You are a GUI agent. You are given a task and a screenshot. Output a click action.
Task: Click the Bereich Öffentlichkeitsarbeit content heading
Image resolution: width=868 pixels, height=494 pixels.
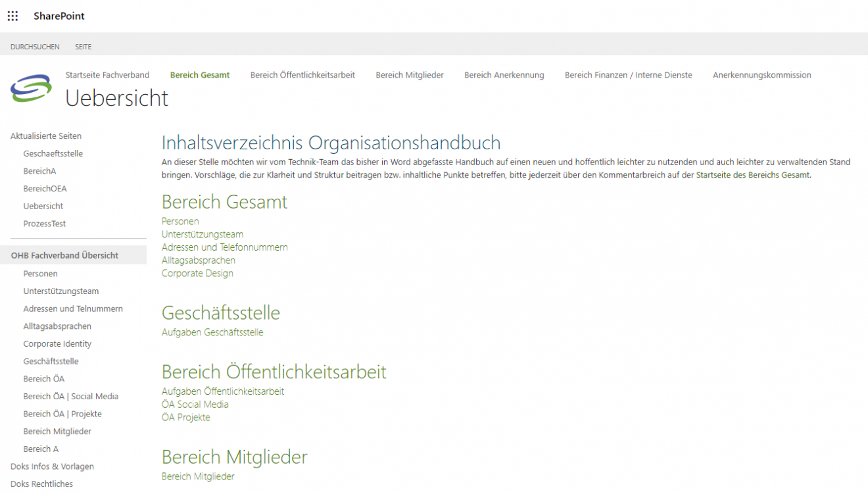pyautogui.click(x=274, y=372)
